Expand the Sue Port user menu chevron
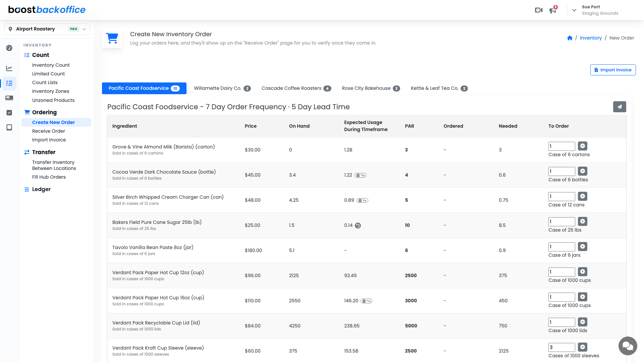Screen dimensions: 644x362 (x=574, y=10)
